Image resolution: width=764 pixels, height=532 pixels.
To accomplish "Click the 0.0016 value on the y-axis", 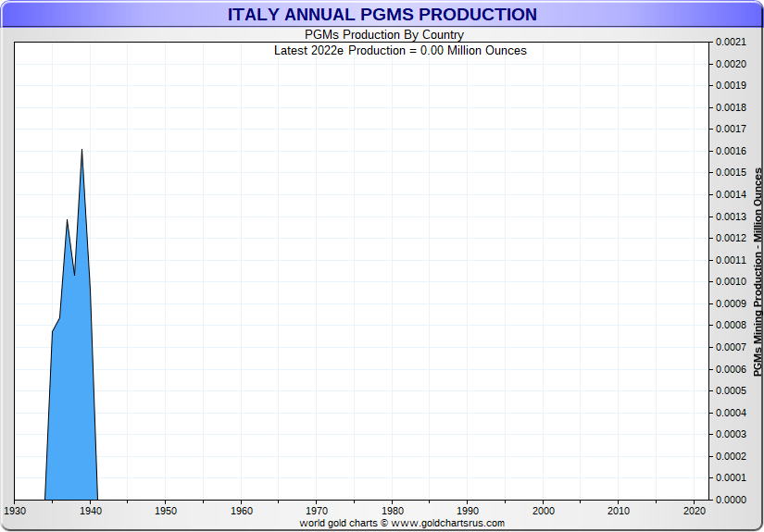I will coord(730,151).
